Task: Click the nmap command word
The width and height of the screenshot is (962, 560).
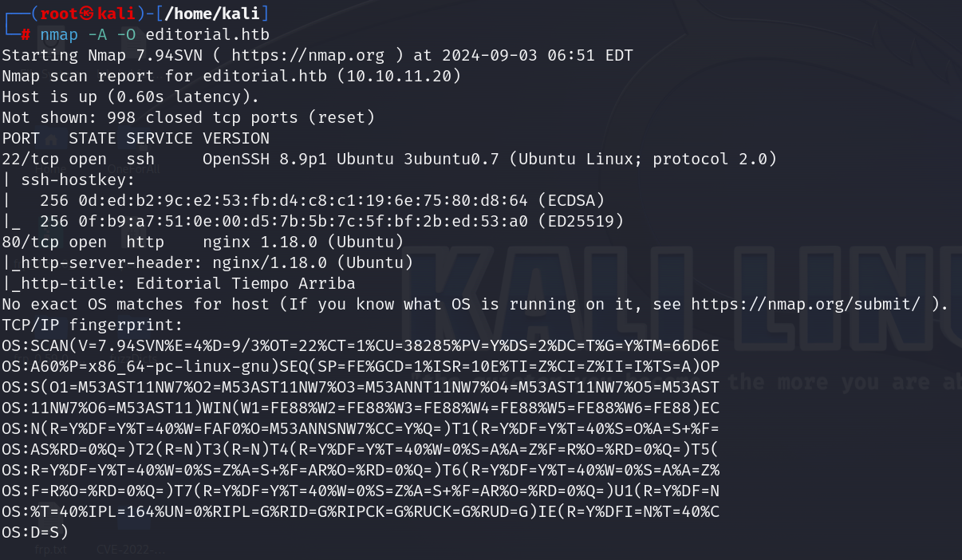Action: [59, 35]
